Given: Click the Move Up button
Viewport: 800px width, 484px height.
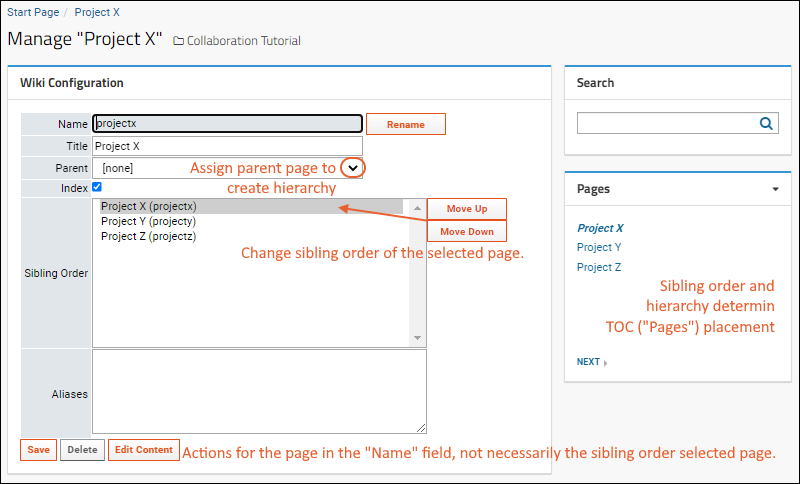Looking at the screenshot, I should tap(467, 209).
